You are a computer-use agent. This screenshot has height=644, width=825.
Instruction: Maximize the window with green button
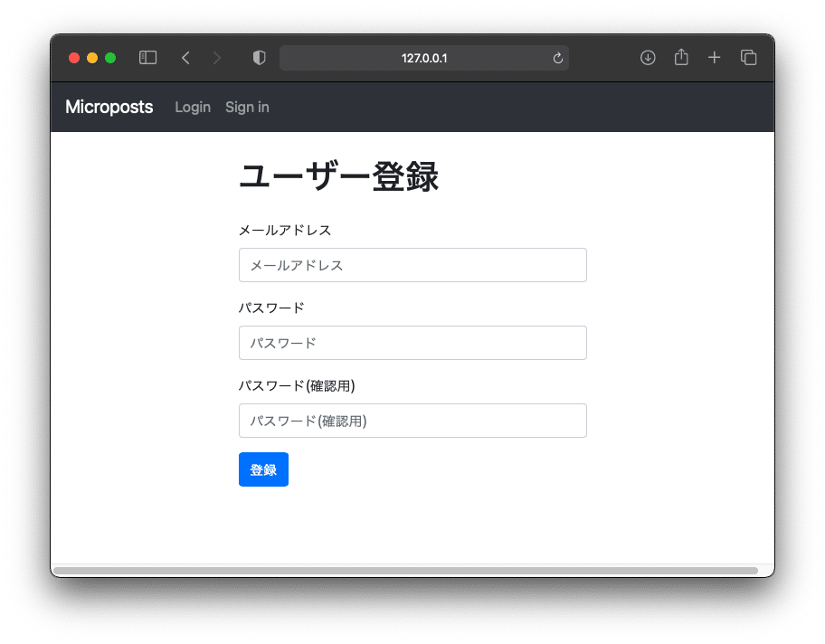pyautogui.click(x=110, y=58)
